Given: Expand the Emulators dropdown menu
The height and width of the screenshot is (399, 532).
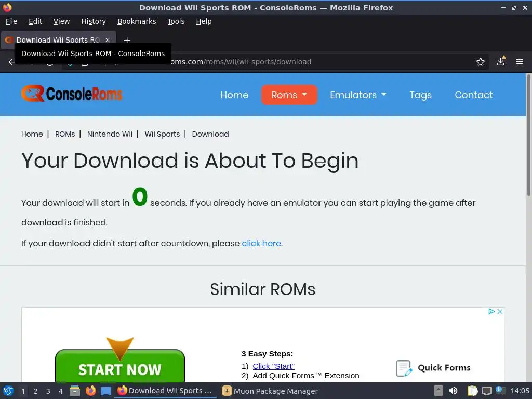Looking at the screenshot, I should [358, 95].
